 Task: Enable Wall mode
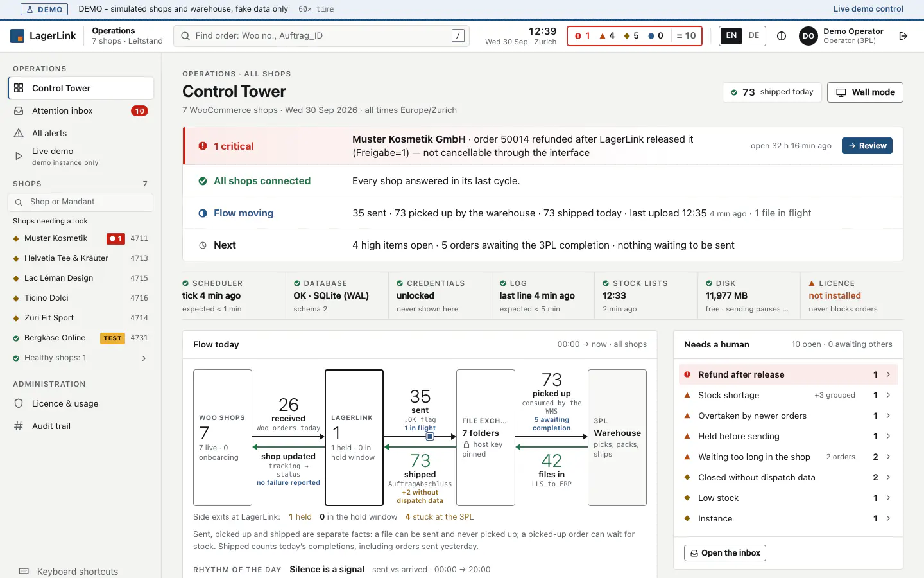coord(865,92)
